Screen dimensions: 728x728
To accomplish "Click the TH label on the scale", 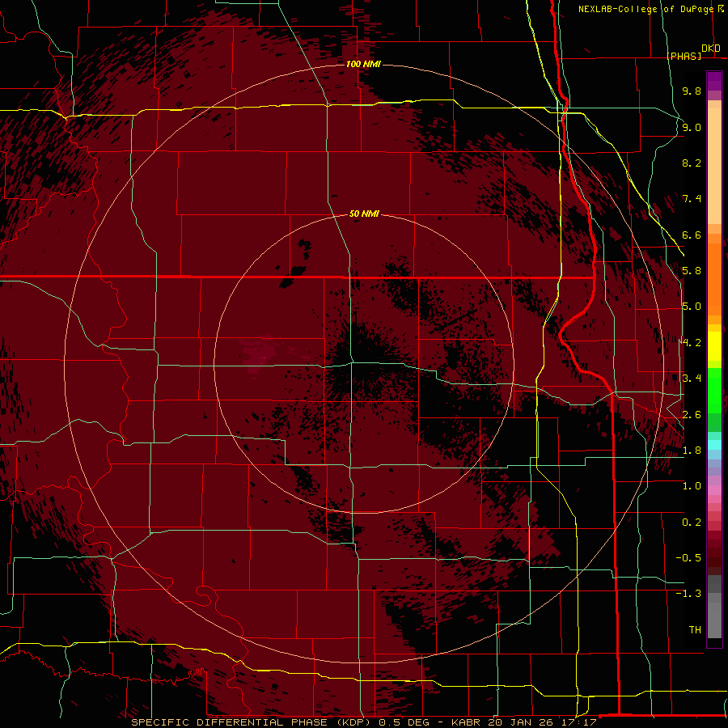I will coord(695,630).
